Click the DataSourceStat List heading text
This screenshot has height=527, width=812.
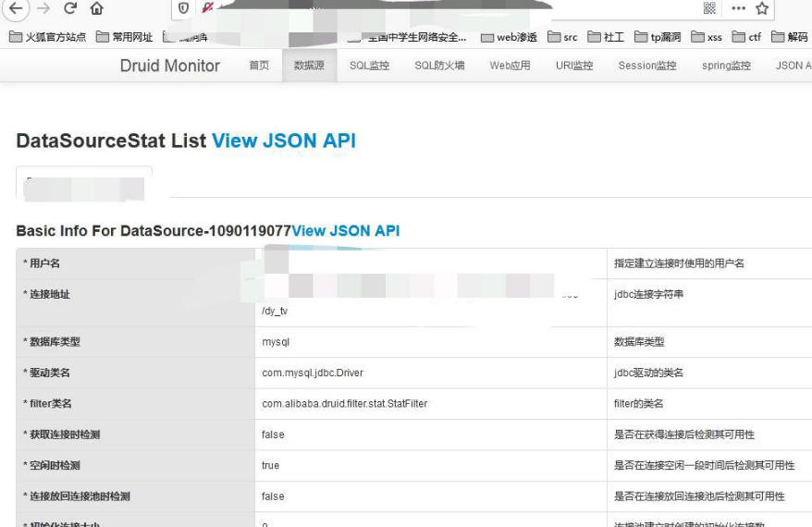pos(111,141)
